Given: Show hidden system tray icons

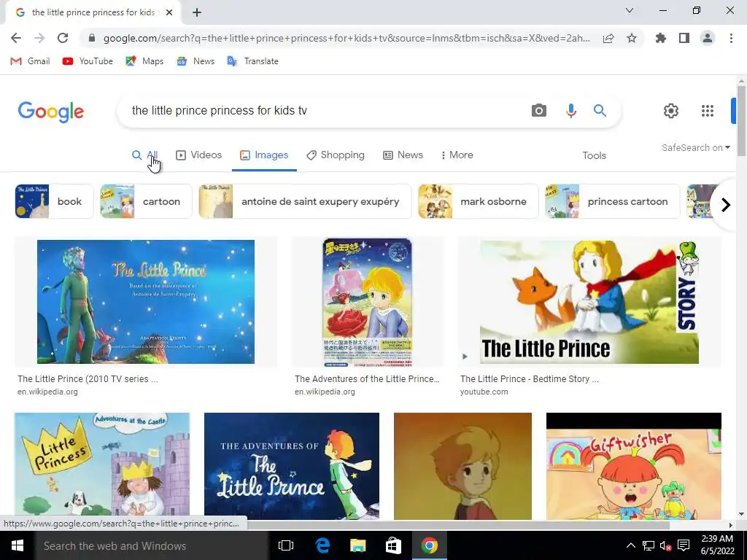Looking at the screenshot, I should (630, 545).
